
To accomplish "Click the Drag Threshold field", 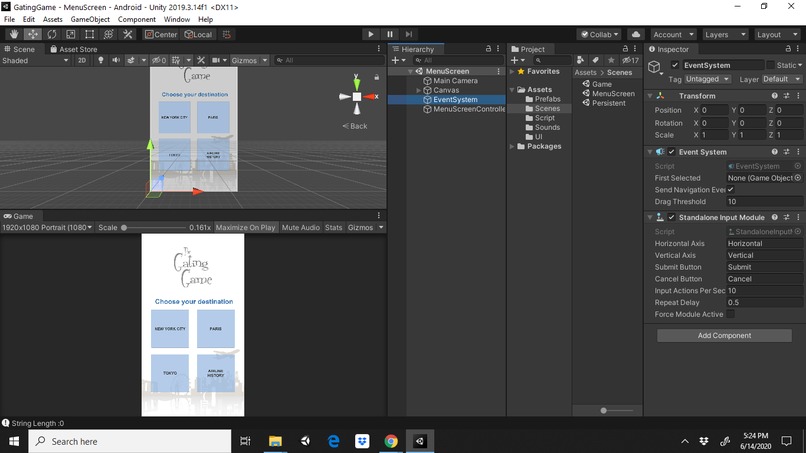I will [x=763, y=202].
